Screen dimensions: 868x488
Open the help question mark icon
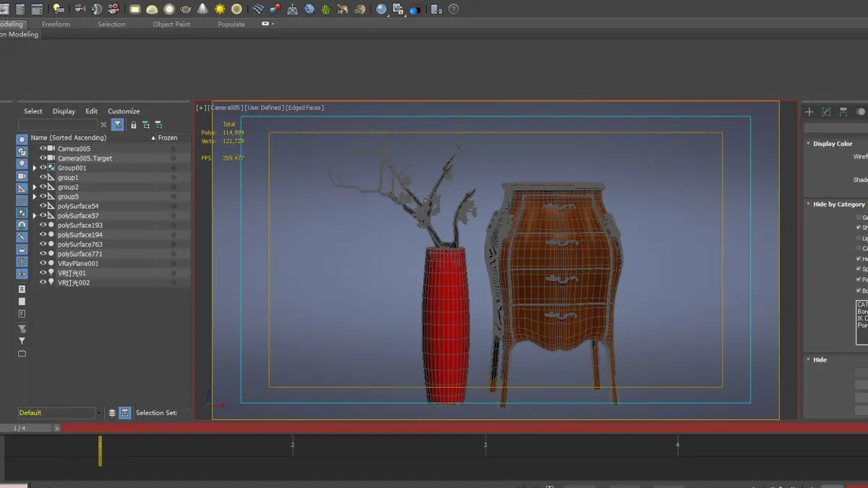click(x=454, y=9)
